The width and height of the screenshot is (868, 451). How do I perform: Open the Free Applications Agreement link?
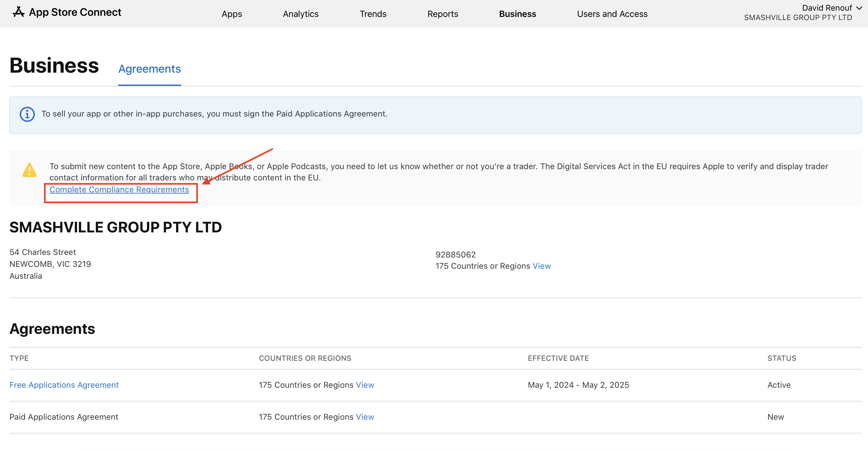(64, 385)
